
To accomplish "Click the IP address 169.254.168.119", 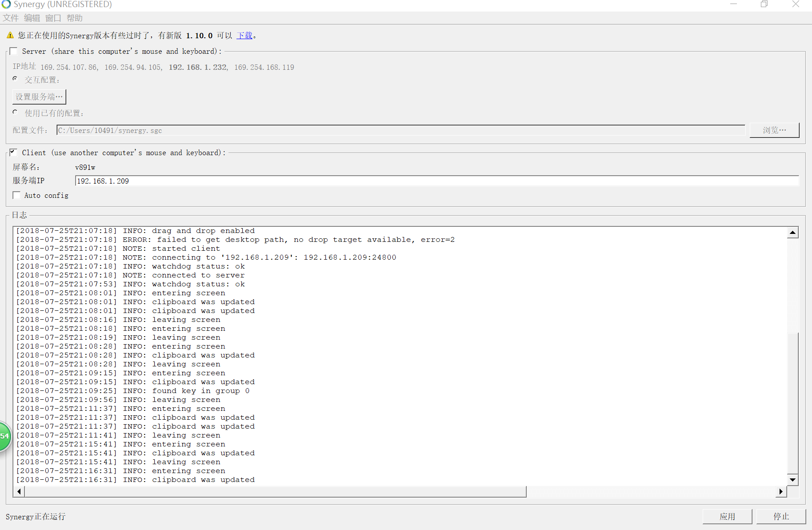I will coord(264,67).
